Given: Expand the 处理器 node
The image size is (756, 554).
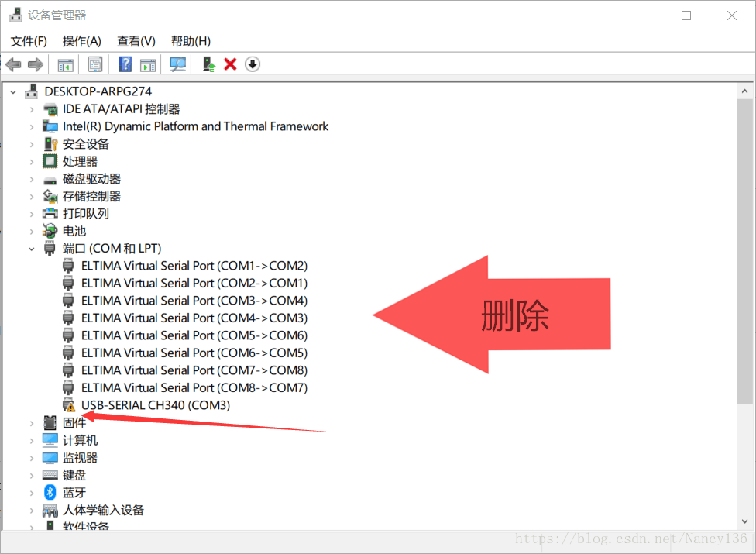Looking at the screenshot, I should click(x=32, y=162).
